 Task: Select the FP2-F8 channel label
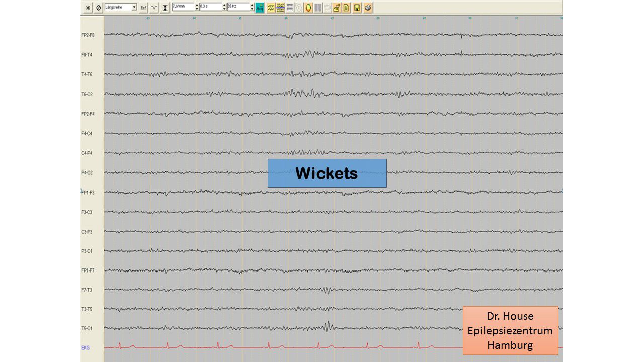88,35
